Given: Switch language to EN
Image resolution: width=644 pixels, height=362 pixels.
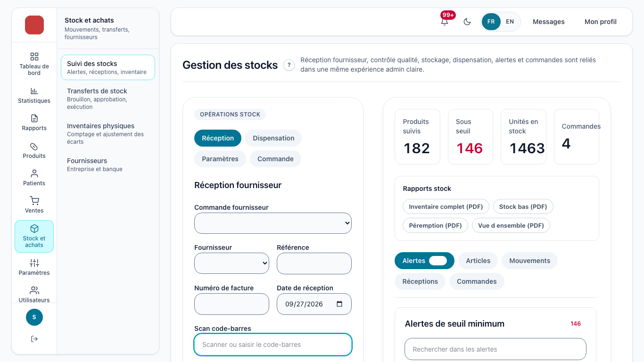Looking at the screenshot, I should pyautogui.click(x=510, y=22).
